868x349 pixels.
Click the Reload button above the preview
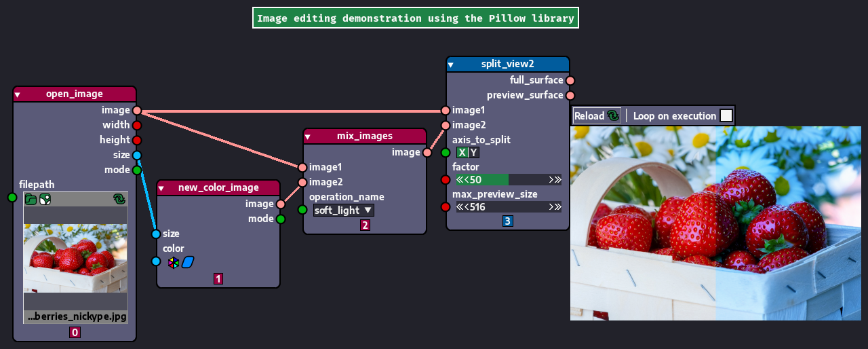coord(597,115)
